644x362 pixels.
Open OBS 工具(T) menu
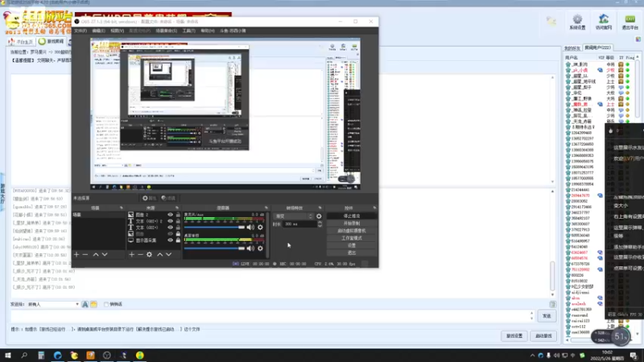point(189,31)
